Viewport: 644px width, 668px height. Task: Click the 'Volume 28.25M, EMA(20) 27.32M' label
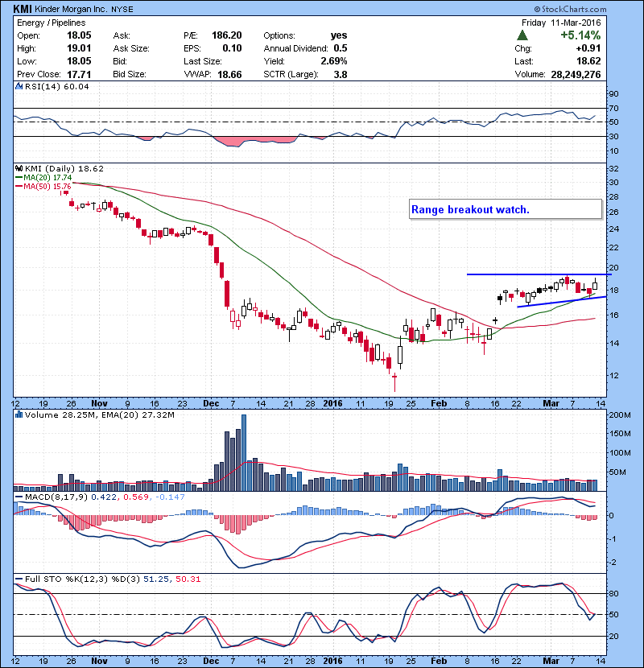(99, 414)
